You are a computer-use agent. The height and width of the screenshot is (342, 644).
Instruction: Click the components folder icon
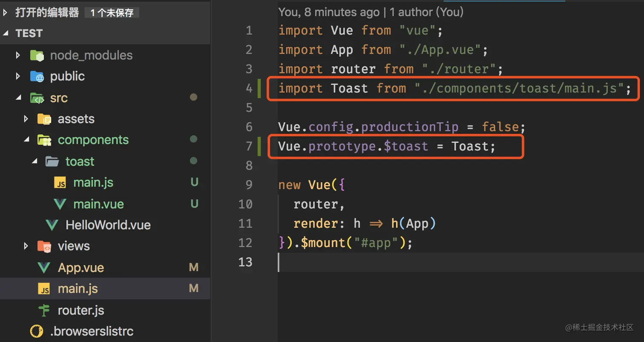[x=44, y=140]
